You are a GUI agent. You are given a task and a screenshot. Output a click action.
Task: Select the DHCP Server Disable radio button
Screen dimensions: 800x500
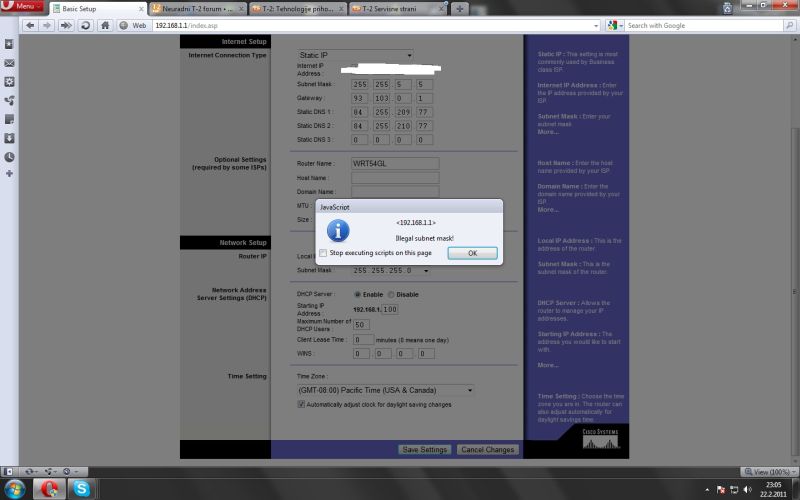pos(392,294)
